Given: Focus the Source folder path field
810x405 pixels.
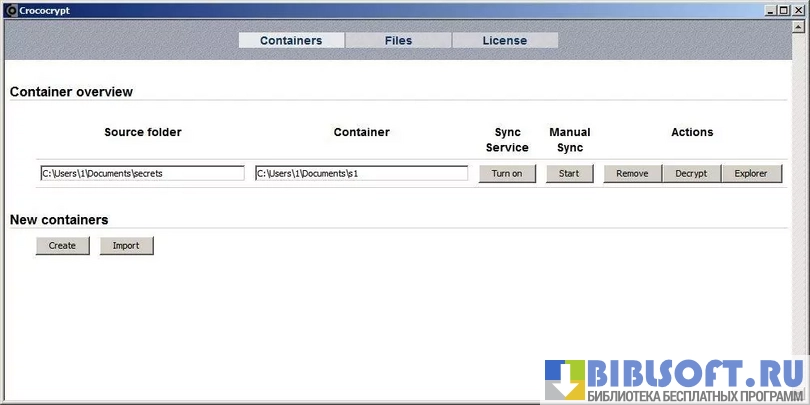Looking at the screenshot, I should (142, 173).
